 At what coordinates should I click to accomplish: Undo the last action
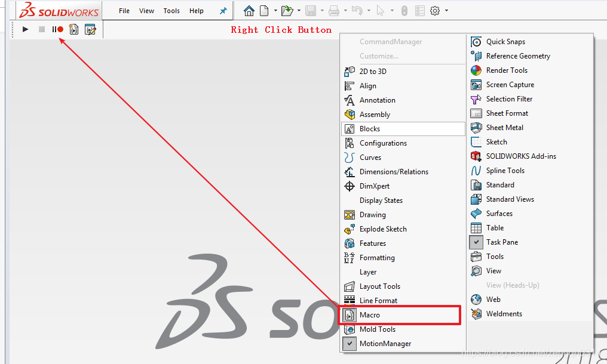(357, 11)
